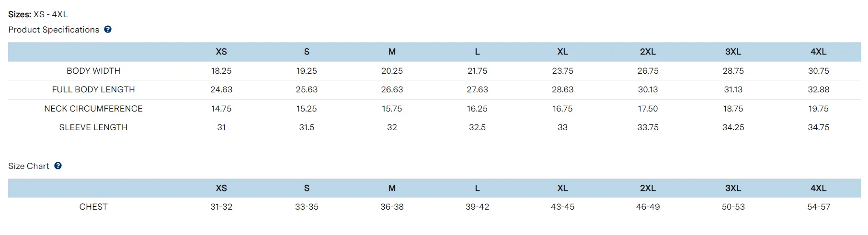
Task: Select the FULL BODY LENGTH row label
Action: click(x=93, y=90)
